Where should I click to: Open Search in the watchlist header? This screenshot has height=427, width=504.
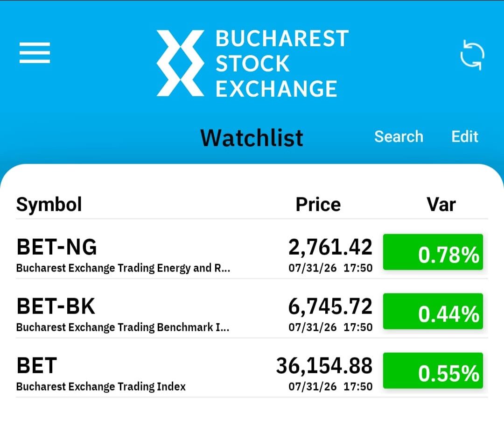coord(399,136)
